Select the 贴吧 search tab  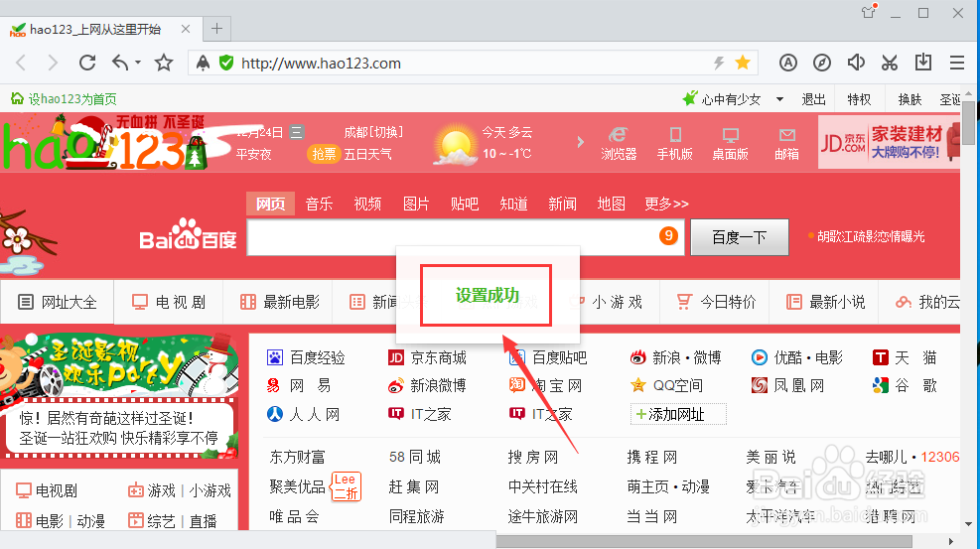click(465, 204)
